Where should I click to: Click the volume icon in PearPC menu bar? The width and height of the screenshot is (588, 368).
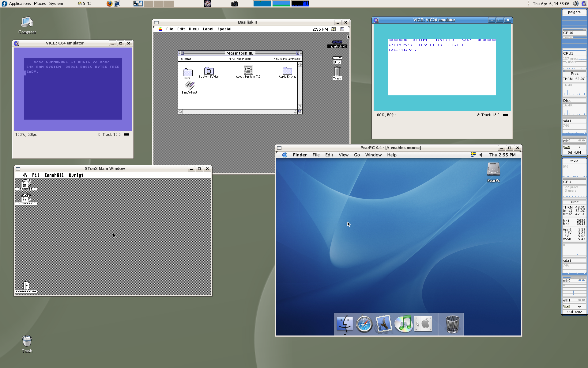(x=481, y=155)
